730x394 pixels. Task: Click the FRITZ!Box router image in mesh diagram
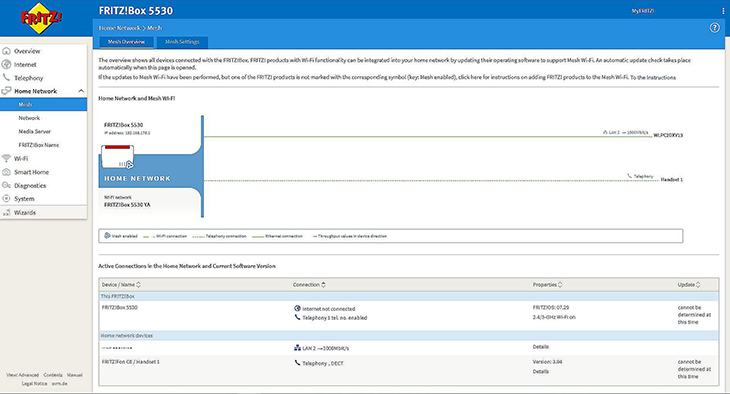tap(117, 157)
